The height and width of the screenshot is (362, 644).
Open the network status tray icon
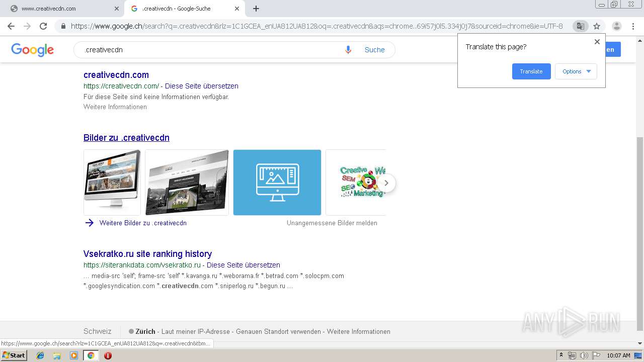click(572, 355)
